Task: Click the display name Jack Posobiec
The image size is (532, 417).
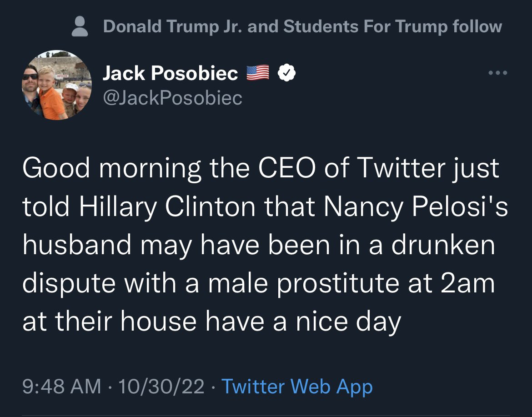Action: click(170, 73)
